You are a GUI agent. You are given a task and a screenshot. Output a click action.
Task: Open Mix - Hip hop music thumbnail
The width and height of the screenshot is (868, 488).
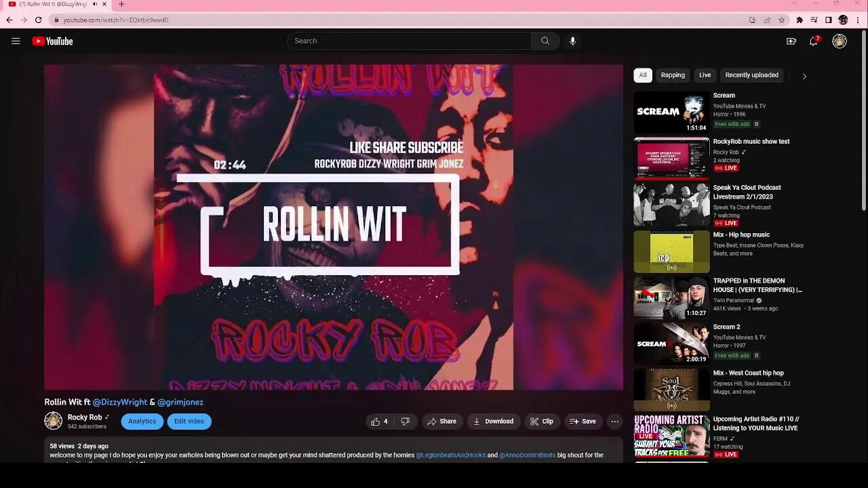click(671, 251)
